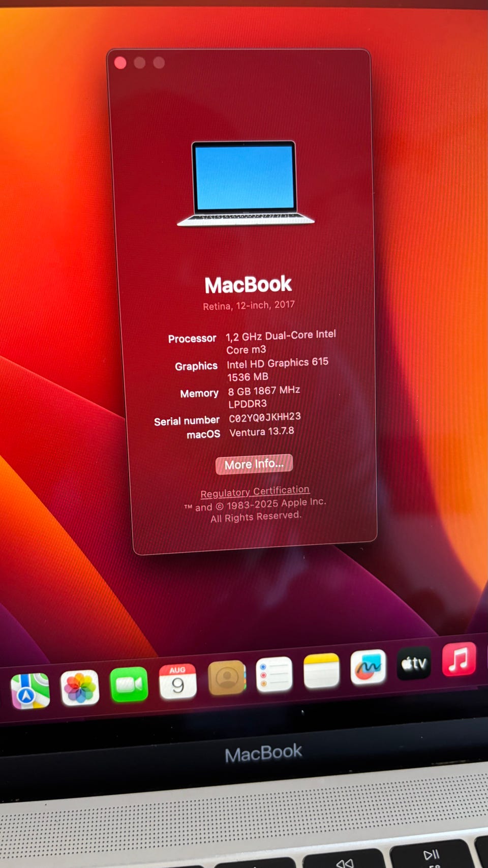Click the 1983-2025 Apple Inc. copyright line

(x=255, y=504)
